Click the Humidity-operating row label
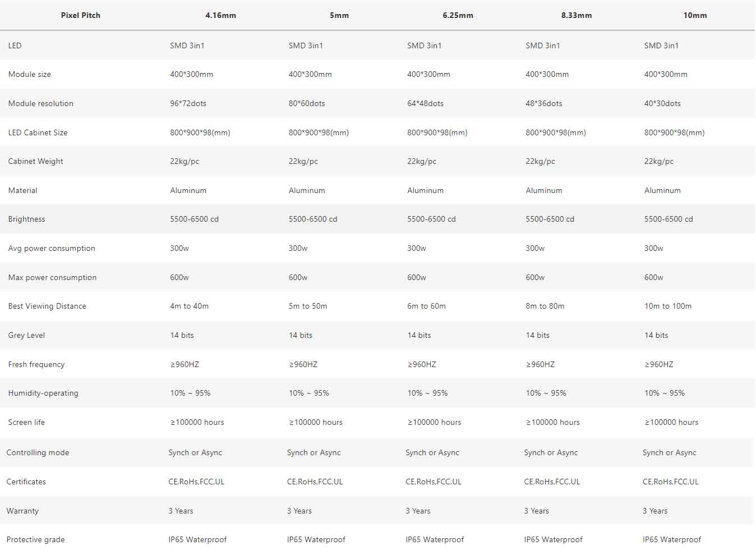The width and height of the screenshot is (756, 559). [x=43, y=393]
